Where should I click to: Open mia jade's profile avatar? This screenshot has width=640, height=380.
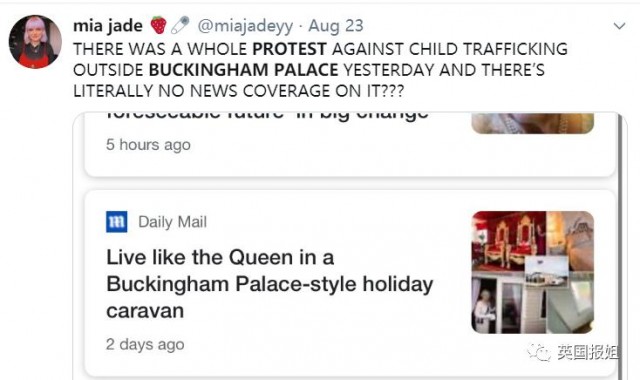[x=35, y=42]
